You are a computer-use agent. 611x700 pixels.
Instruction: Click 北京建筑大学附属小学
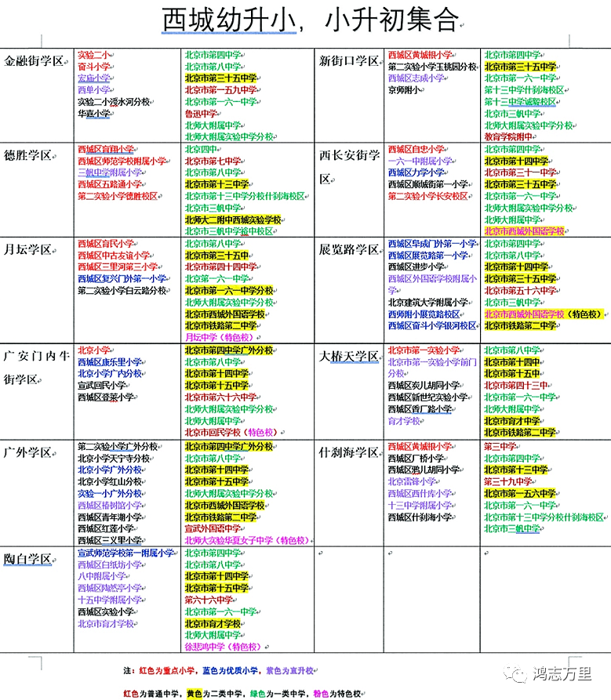click(428, 303)
